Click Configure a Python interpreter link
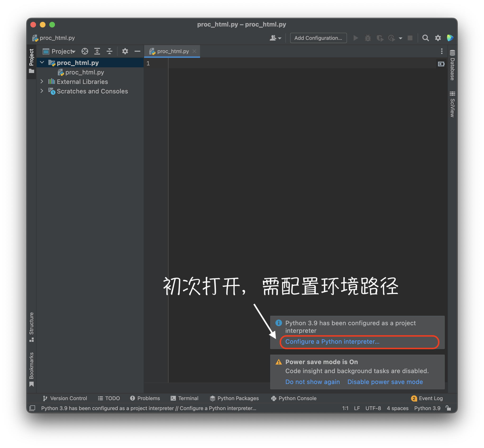 click(333, 342)
